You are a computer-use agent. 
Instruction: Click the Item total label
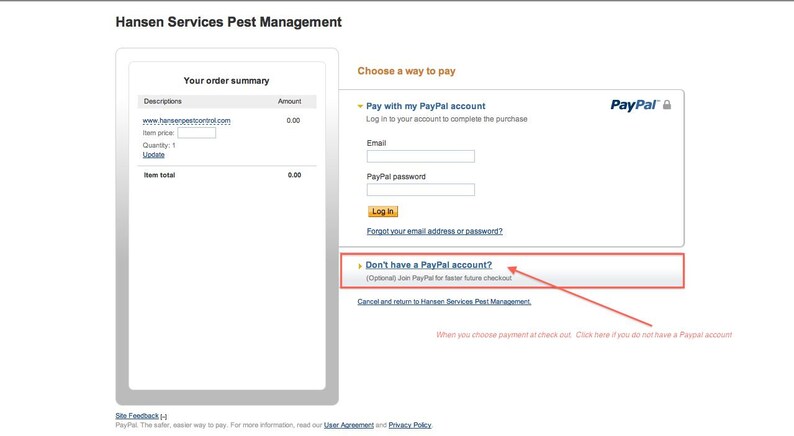coord(159,175)
